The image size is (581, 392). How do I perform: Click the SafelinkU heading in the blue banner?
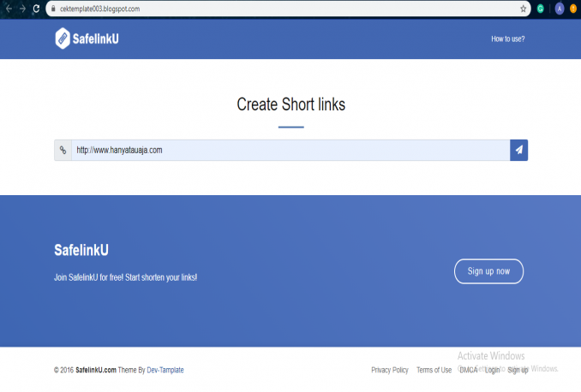(x=81, y=250)
